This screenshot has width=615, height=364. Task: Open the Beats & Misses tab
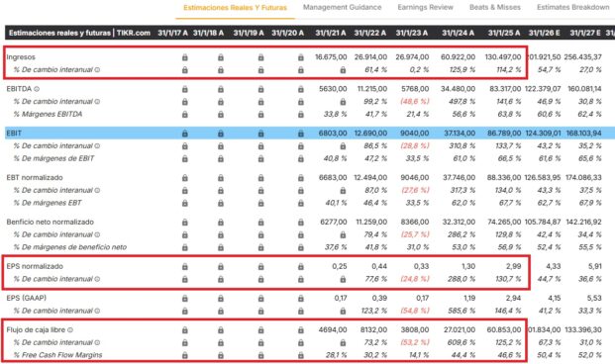495,8
